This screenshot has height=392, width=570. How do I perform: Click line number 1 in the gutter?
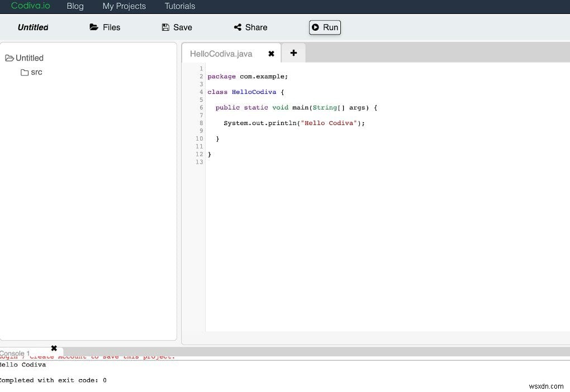click(x=201, y=69)
